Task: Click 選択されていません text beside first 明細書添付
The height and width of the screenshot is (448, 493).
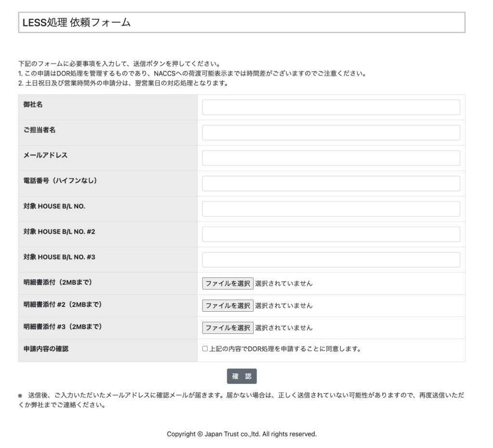Action: (284, 283)
